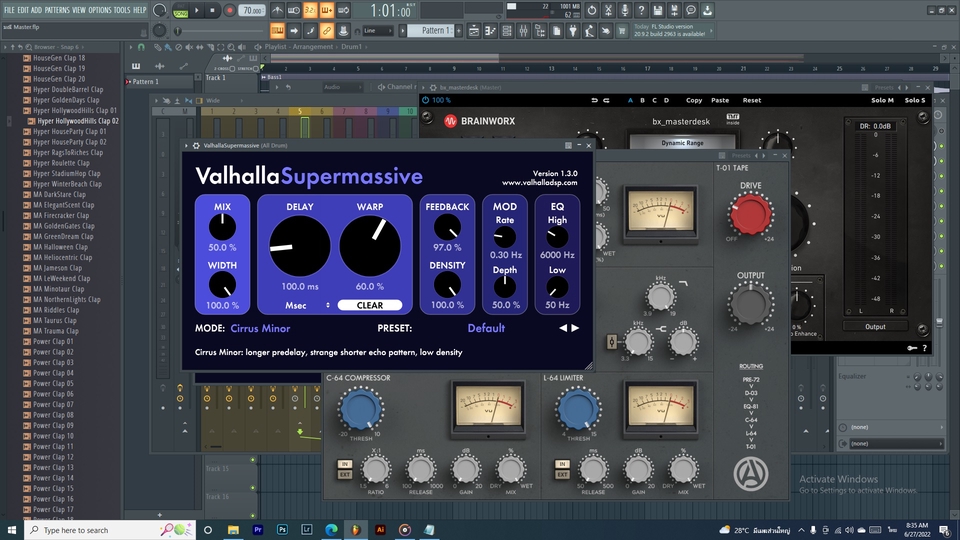This screenshot has height=540, width=960.
Task: Toggle loop recording icon
Action: 343,10
